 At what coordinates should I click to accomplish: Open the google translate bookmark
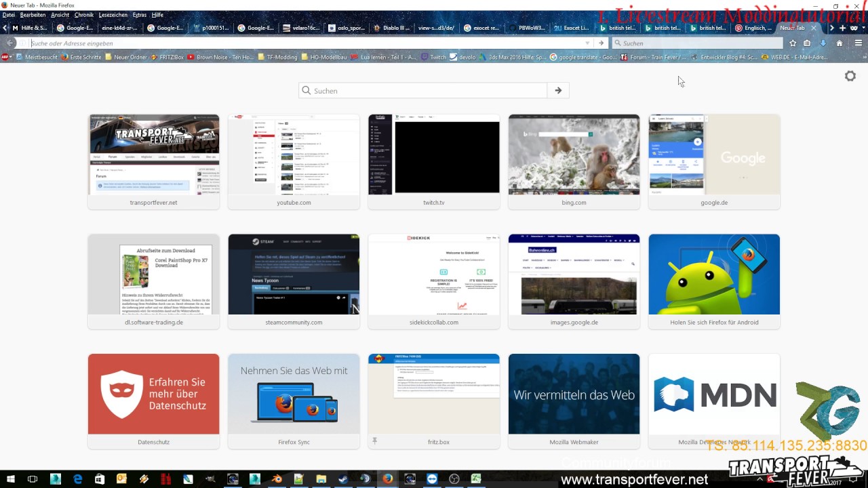click(584, 57)
